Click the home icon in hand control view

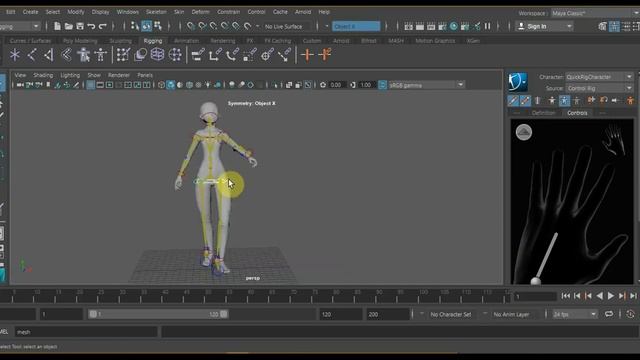click(x=524, y=132)
